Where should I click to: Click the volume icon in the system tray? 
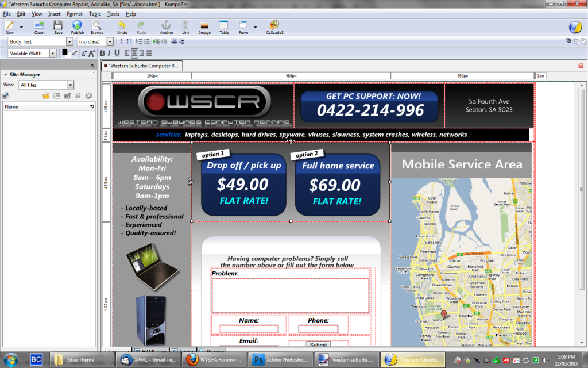tap(546, 360)
